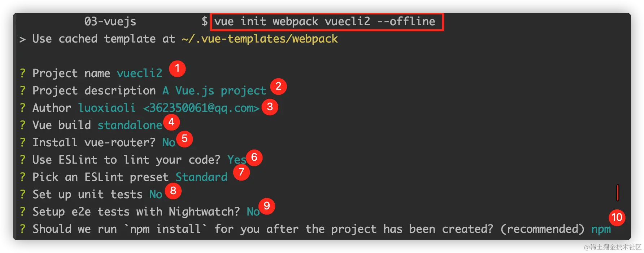Screen dimensions: 644x253
Task: Click the ~/.vue-templates/webpack path
Action: coord(260,39)
